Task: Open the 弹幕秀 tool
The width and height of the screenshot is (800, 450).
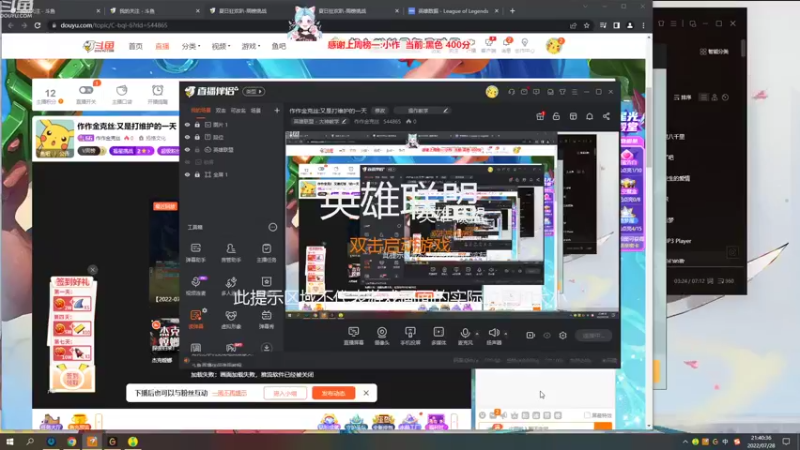Action: [x=266, y=319]
